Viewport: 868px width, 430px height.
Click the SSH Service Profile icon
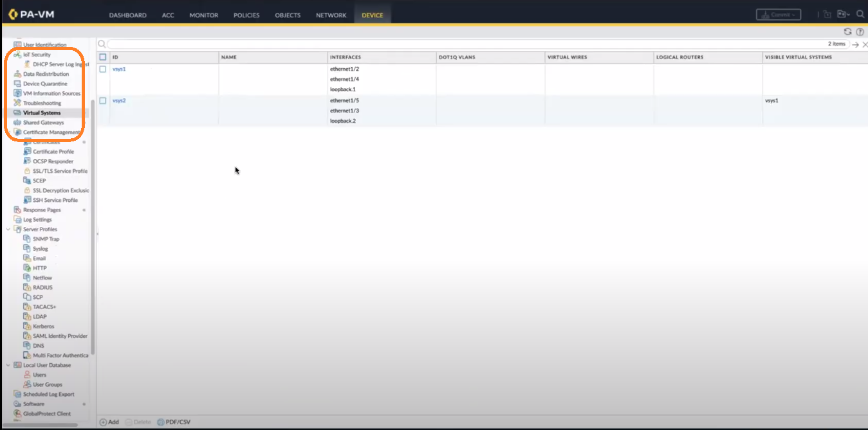[x=27, y=200]
